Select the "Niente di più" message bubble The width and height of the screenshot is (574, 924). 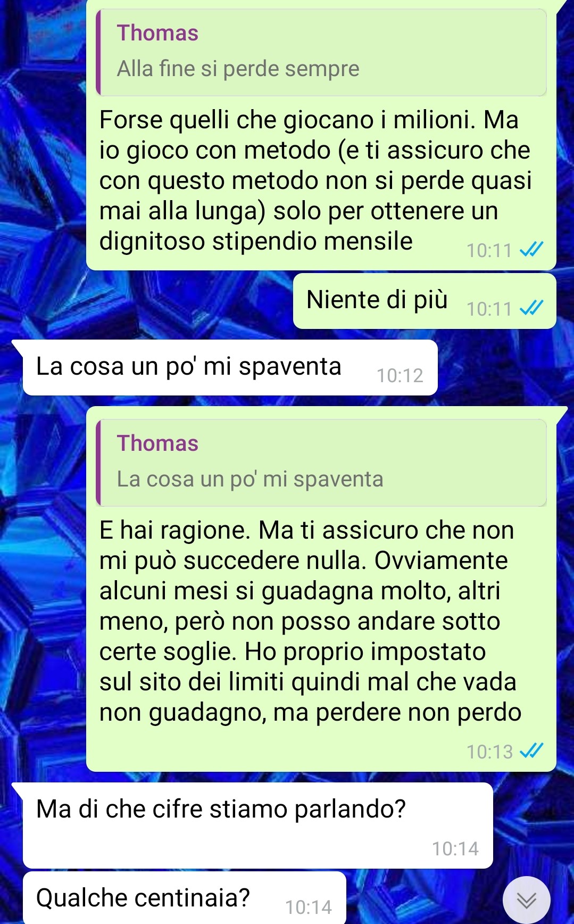tap(425, 301)
